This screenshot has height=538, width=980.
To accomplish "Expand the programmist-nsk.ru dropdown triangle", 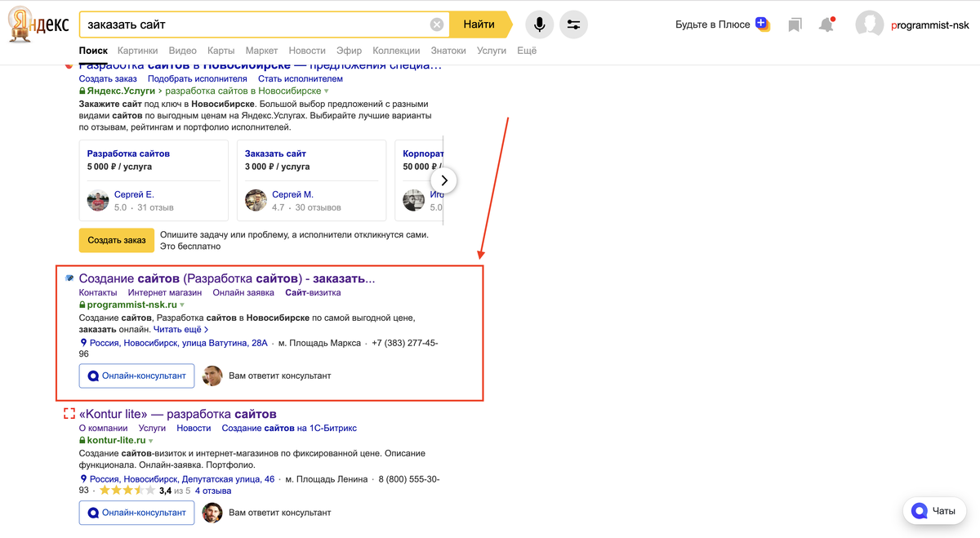I will 182,305.
